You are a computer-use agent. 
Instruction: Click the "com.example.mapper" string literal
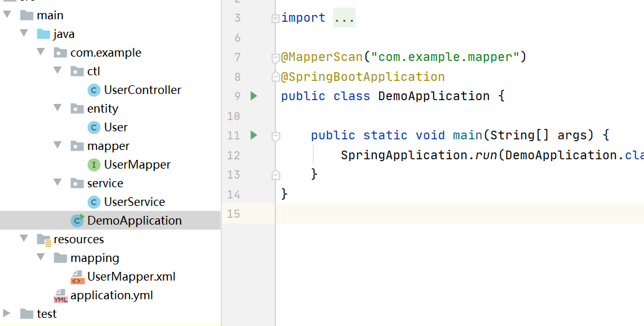445,57
